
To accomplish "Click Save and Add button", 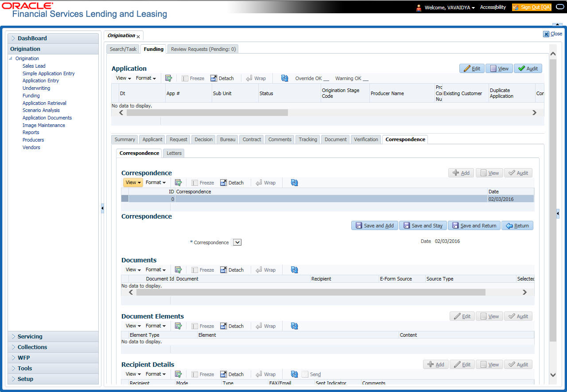I will coord(375,226).
